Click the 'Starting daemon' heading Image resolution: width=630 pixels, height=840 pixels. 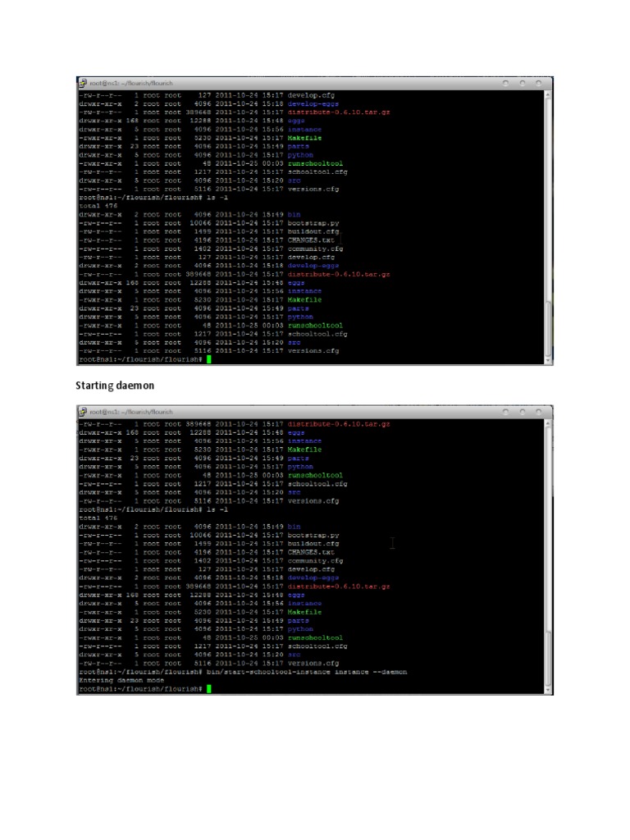pyautogui.click(x=115, y=386)
